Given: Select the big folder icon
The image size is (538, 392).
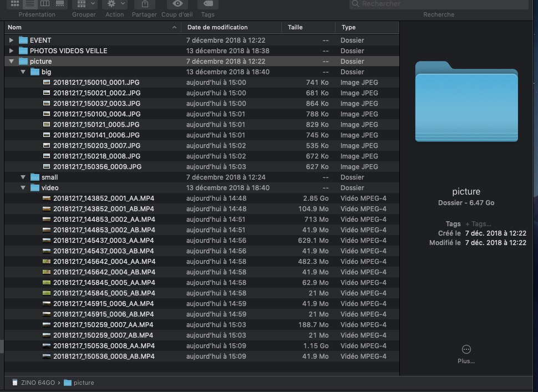Looking at the screenshot, I should [34, 72].
